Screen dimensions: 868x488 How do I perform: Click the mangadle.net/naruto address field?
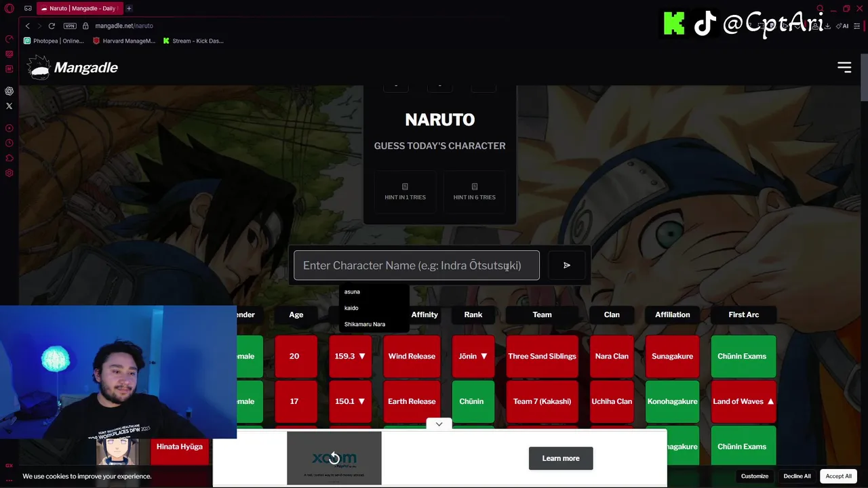click(124, 26)
